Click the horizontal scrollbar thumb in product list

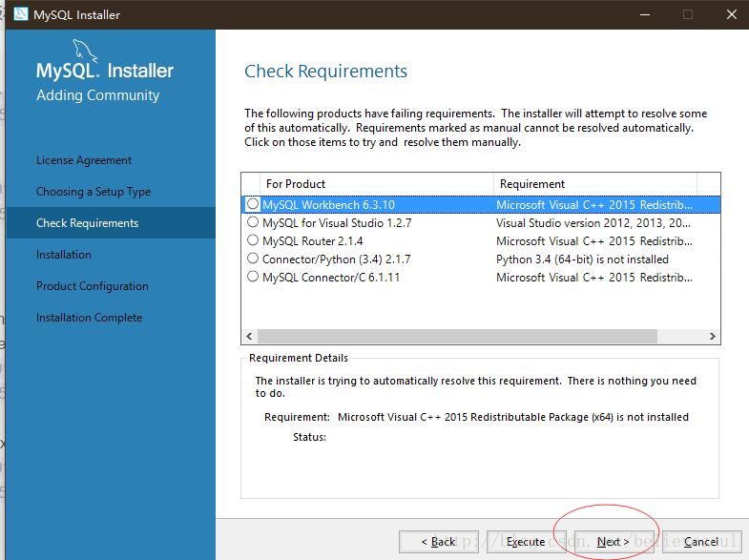pos(458,336)
